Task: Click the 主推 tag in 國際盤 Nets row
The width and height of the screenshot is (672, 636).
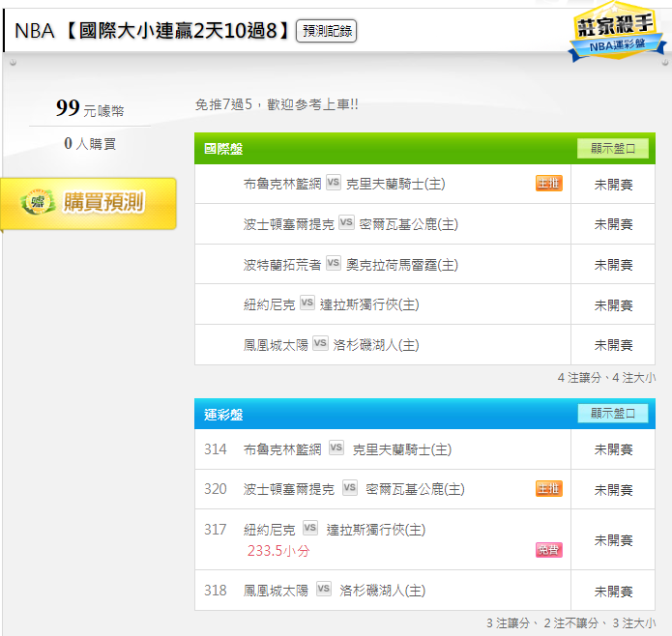Action: 548,184
